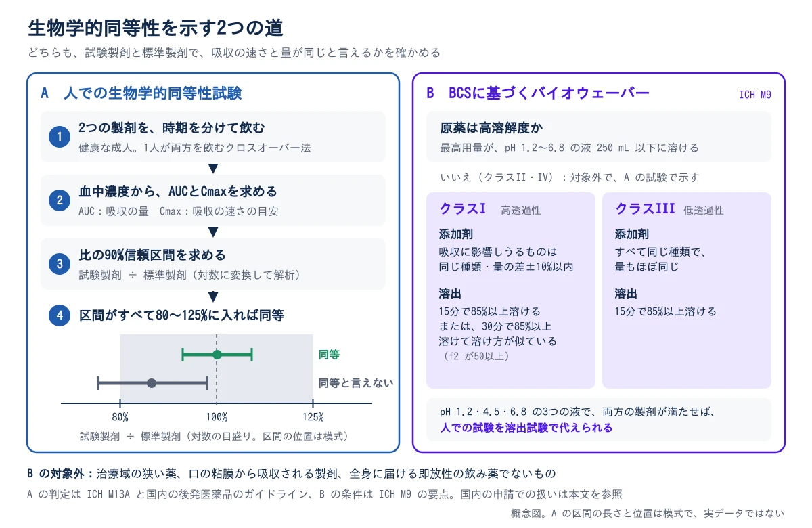Click the subtitle starting with どちらも、試験製剤と標準製剤で

(233, 53)
